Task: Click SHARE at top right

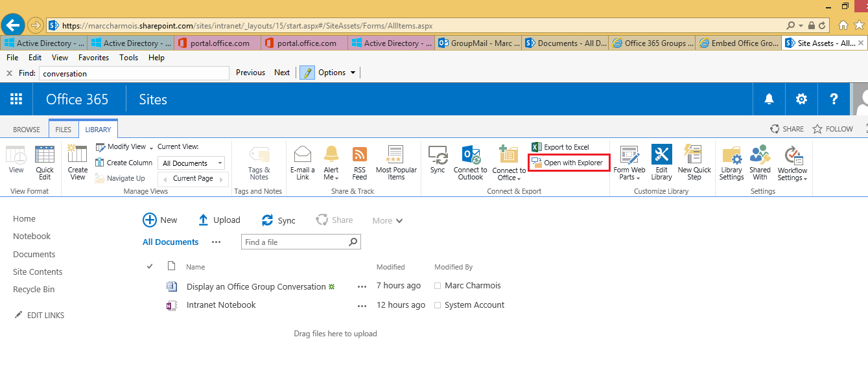Action: 787,129
